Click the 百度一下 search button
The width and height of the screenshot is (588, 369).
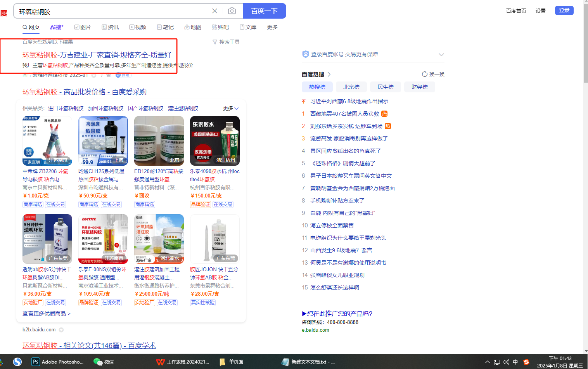[x=264, y=11]
